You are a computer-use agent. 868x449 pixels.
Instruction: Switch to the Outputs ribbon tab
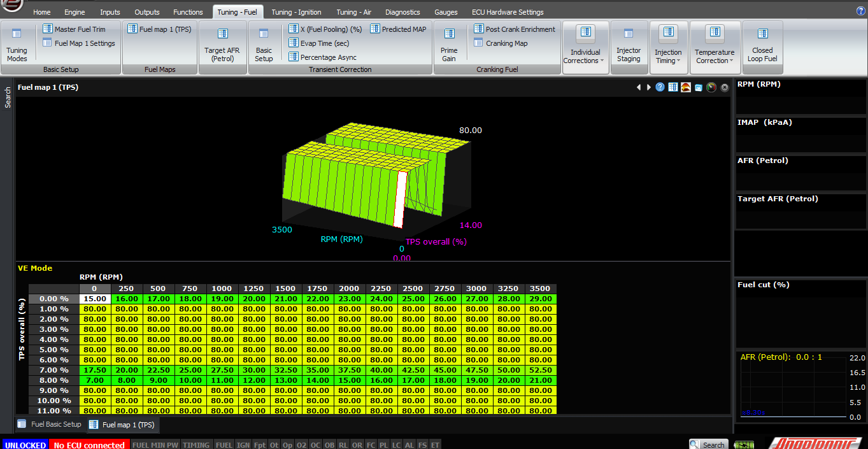coord(147,12)
